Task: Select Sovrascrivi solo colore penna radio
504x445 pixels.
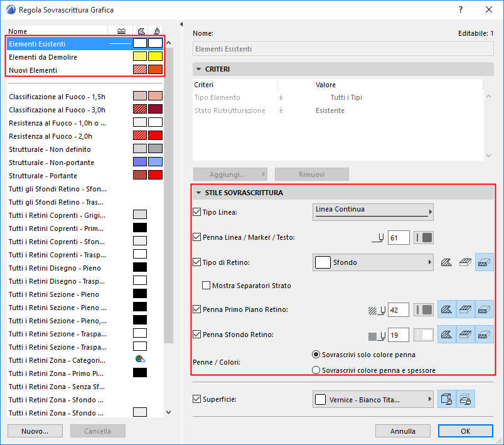Action: click(316, 355)
